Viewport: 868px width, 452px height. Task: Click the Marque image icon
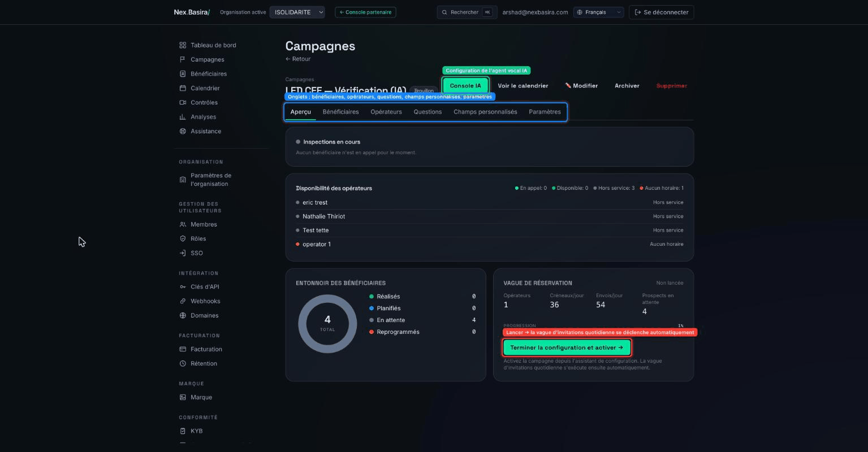click(183, 397)
